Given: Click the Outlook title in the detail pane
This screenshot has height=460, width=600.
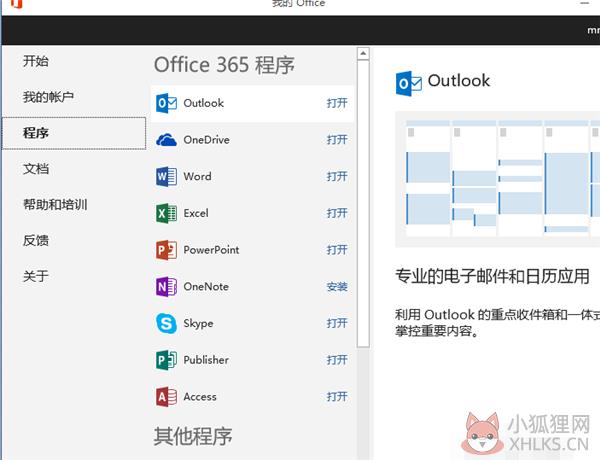Looking at the screenshot, I should 459,81.
